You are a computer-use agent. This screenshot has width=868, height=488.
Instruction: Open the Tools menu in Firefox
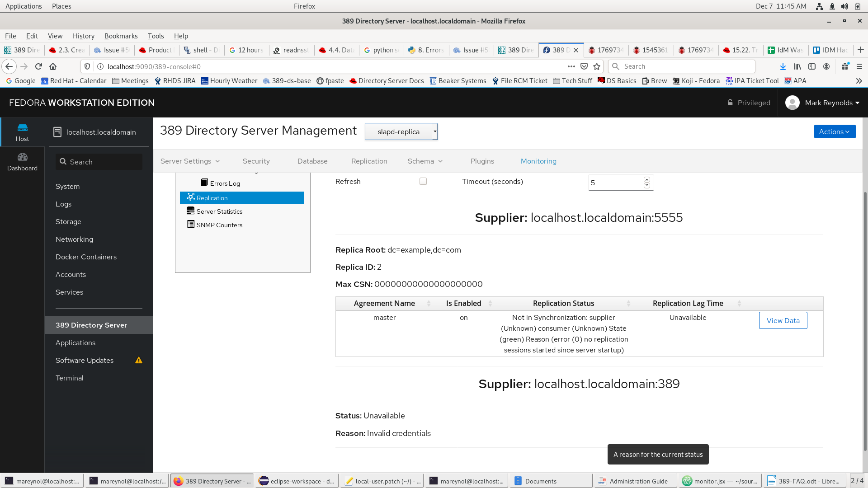point(156,36)
